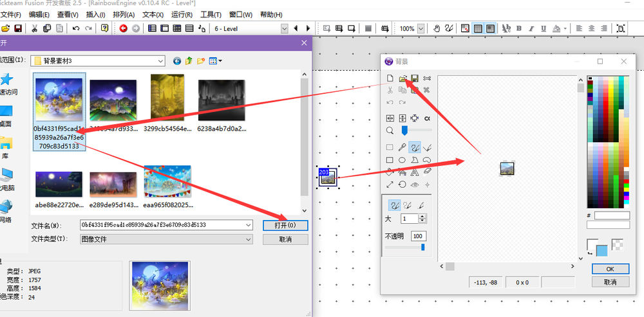Click the Rotate tool icon
This screenshot has height=317, width=644.
(402, 185)
